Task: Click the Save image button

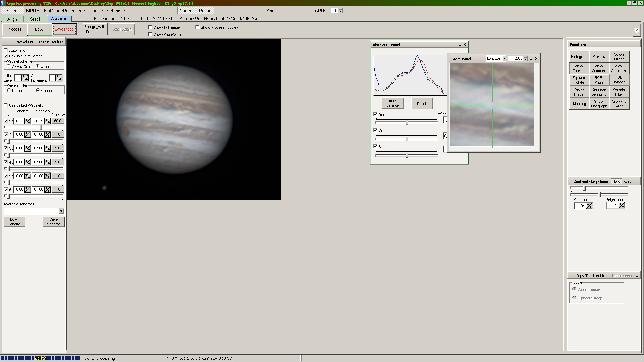Action: [x=64, y=29]
